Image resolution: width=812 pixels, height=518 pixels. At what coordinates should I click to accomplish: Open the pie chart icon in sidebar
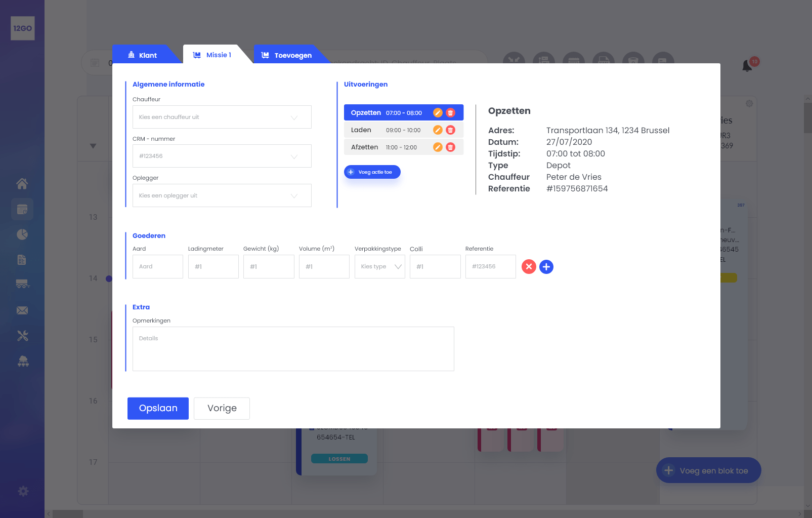point(22,234)
